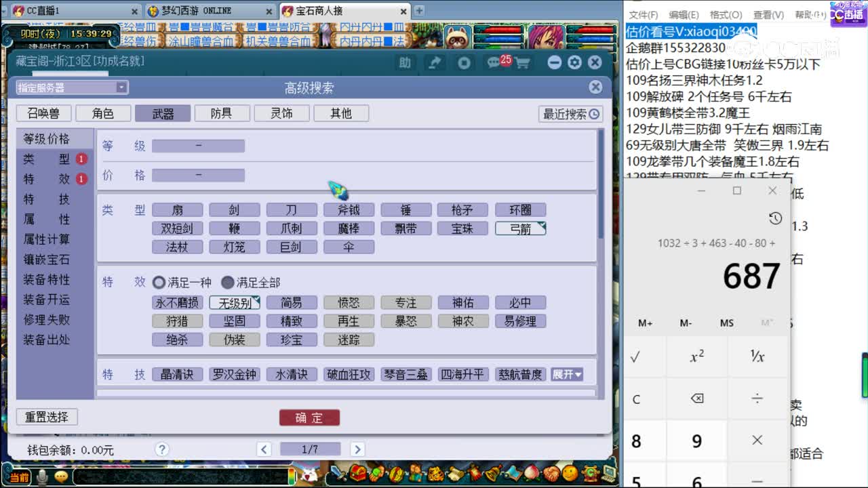Deselect the highlighted 无级别 effect

coord(235,302)
